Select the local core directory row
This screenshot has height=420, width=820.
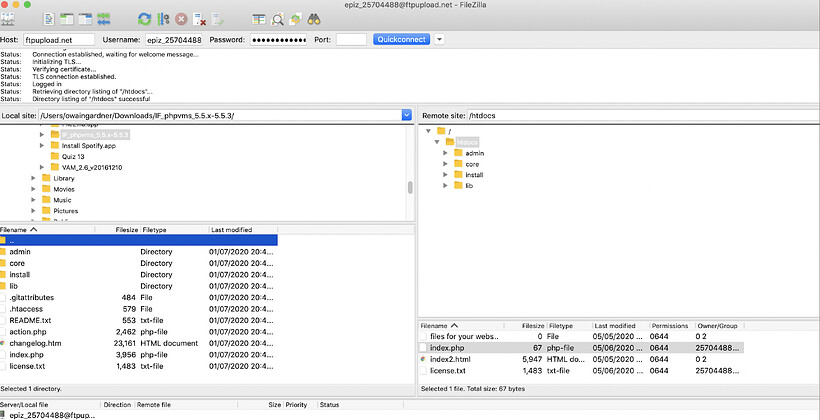(x=139, y=263)
